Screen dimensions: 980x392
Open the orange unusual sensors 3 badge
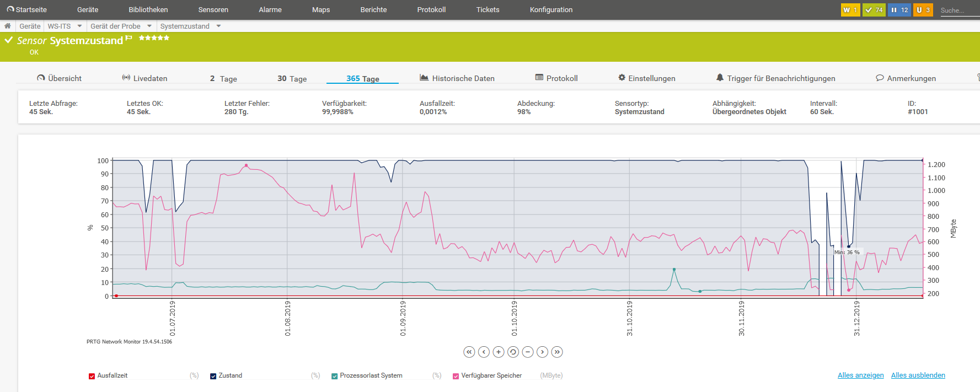pyautogui.click(x=923, y=10)
